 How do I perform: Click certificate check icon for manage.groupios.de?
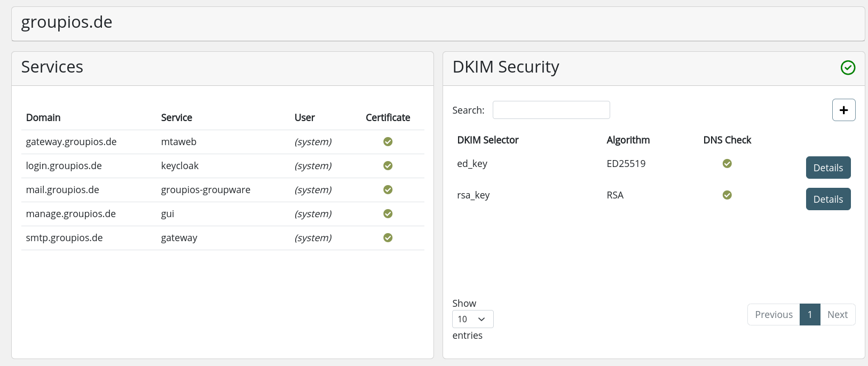[388, 213]
